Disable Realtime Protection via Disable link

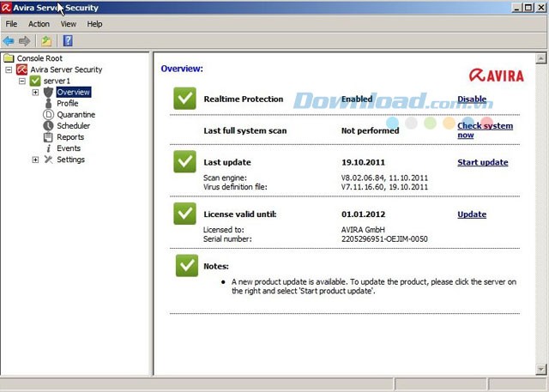tap(472, 99)
